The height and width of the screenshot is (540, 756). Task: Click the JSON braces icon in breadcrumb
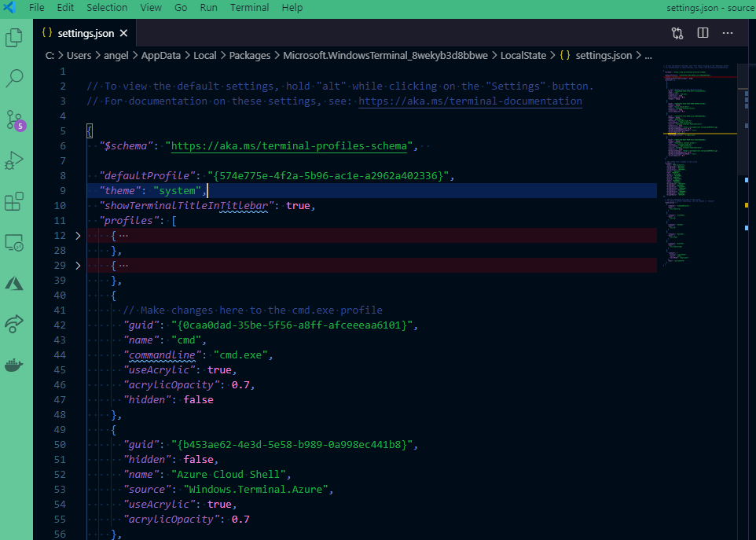pos(564,56)
